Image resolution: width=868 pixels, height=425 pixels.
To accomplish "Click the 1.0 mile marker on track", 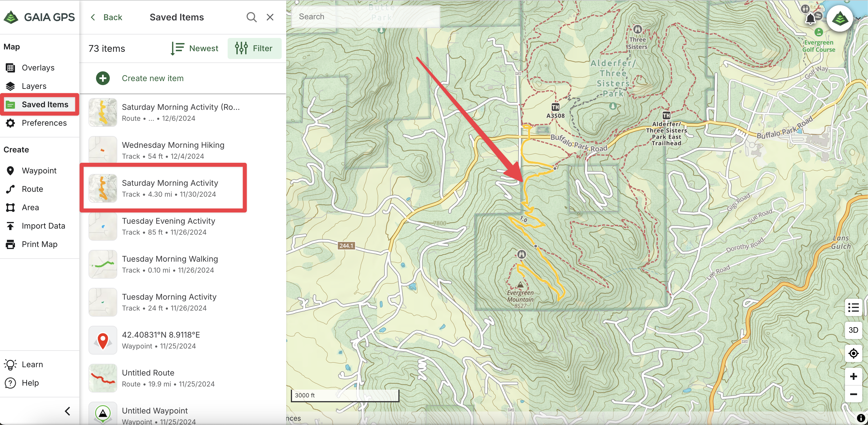I will 523,219.
